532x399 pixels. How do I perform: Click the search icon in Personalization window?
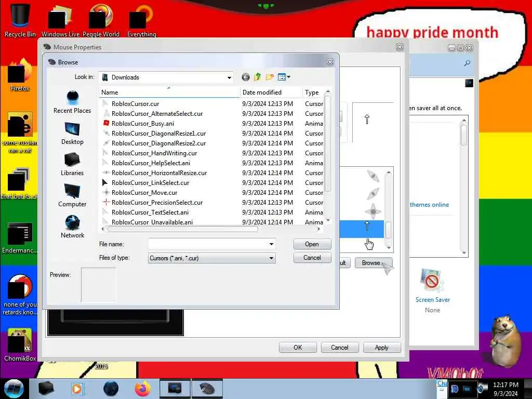467,63
